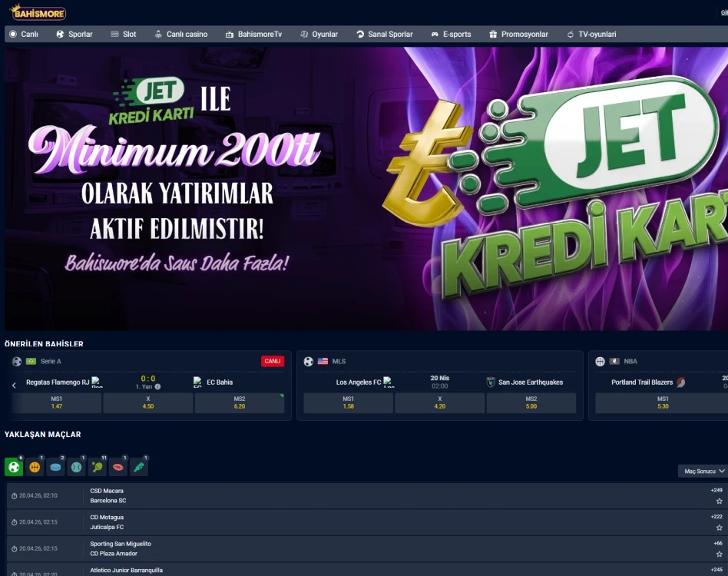Click the soccer ball icon beside Serie A
The image size is (728, 576).
point(17,361)
